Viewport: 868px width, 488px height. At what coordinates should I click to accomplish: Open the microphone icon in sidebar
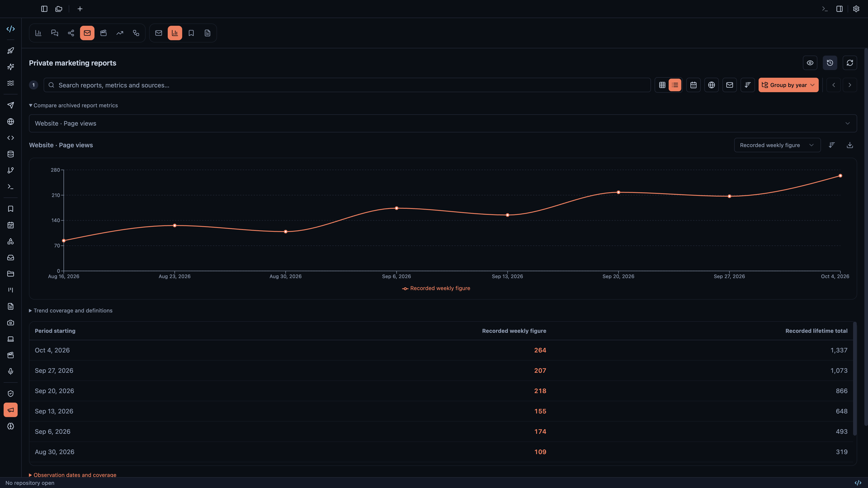(x=10, y=371)
